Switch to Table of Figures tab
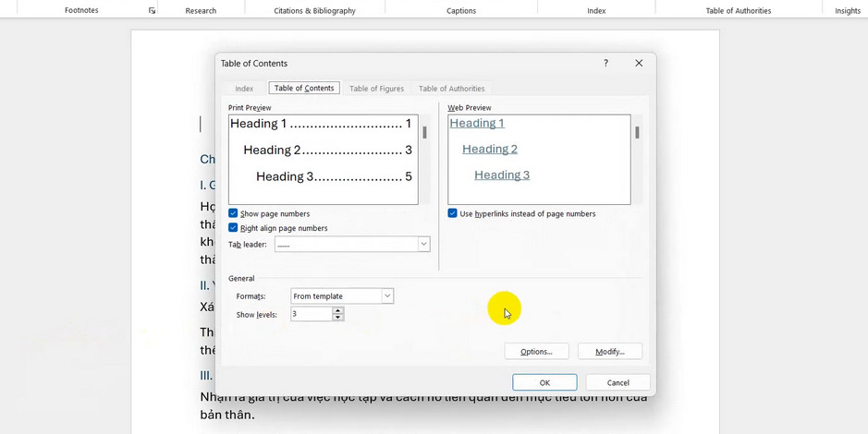Image resolution: width=868 pixels, height=434 pixels. (376, 89)
